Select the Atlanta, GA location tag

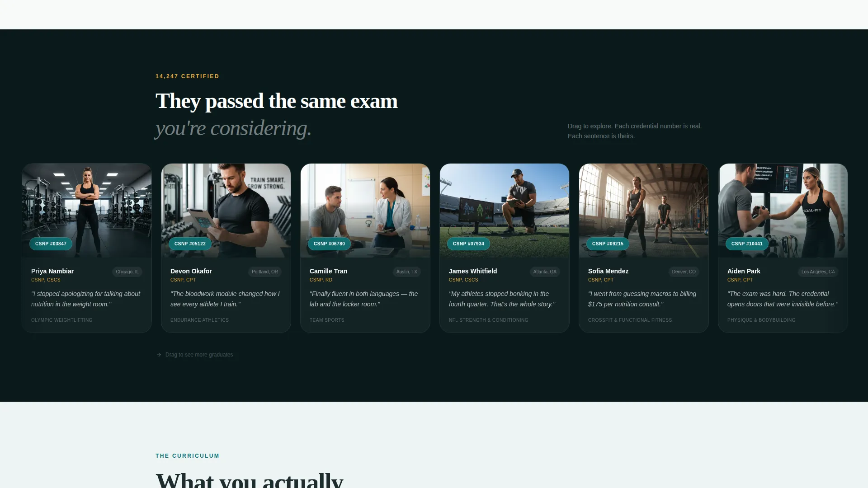545,272
